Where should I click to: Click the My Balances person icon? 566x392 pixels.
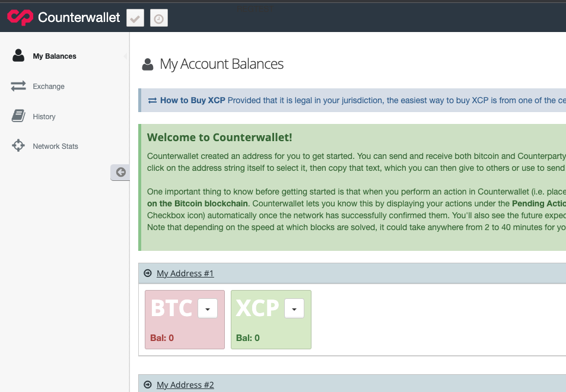[18, 56]
